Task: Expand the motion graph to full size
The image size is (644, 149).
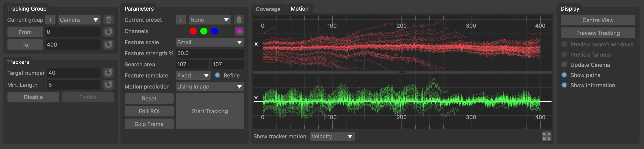Action: click(x=546, y=136)
